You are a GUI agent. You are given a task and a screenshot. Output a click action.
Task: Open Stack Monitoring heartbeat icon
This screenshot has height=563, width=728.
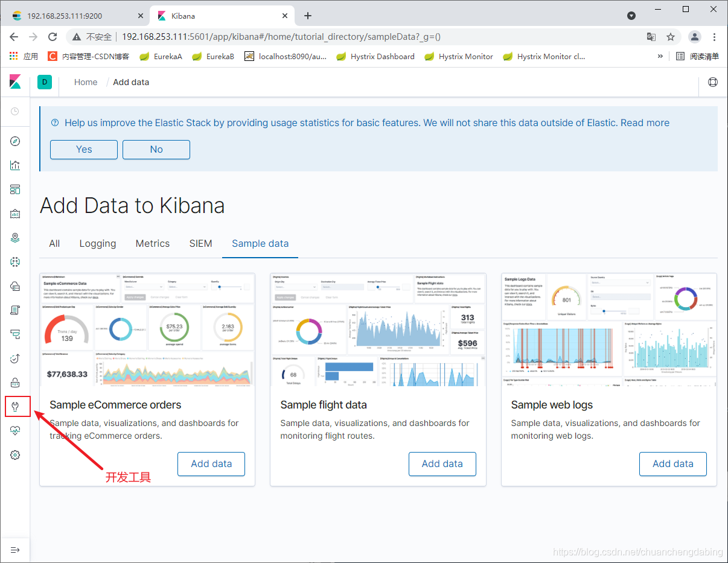pyautogui.click(x=15, y=431)
